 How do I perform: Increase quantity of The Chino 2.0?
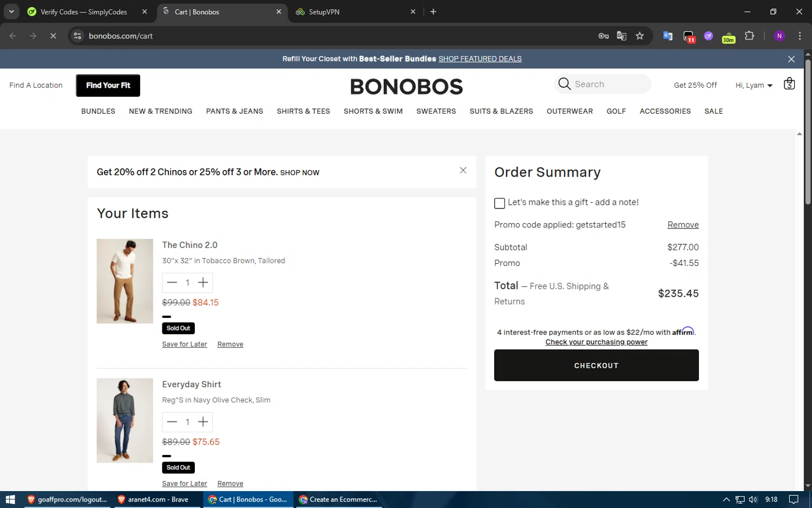pyautogui.click(x=203, y=283)
